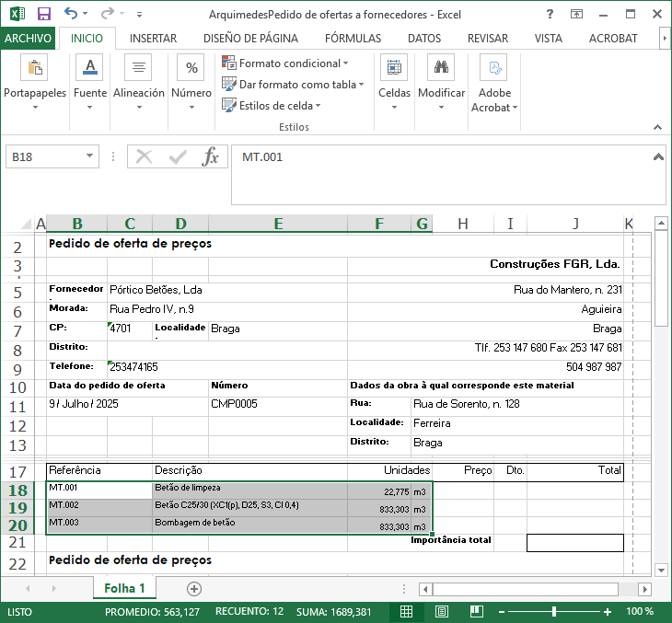Select column H header
672x623 pixels.
(x=463, y=224)
